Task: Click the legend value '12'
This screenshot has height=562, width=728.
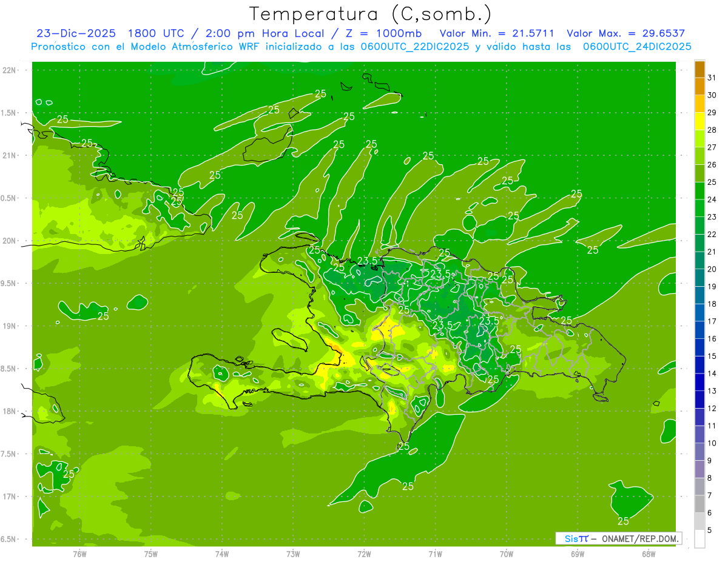Action: tap(712, 409)
